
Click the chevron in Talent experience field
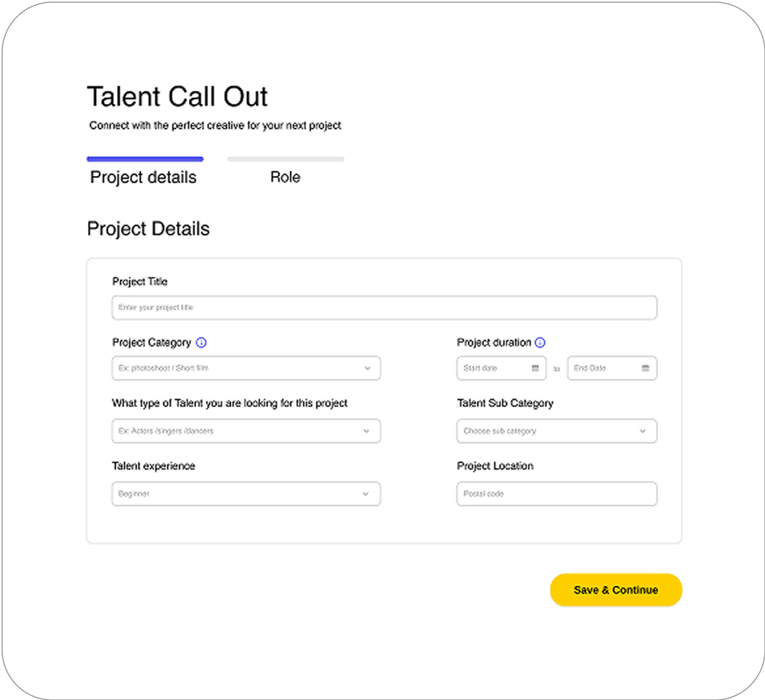click(365, 494)
